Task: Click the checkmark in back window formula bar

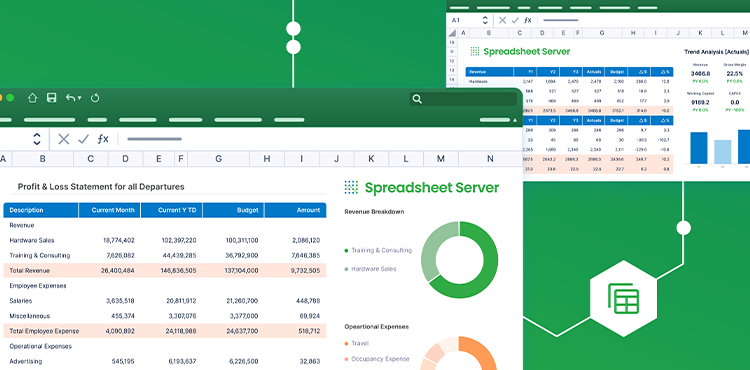Action: click(x=515, y=20)
